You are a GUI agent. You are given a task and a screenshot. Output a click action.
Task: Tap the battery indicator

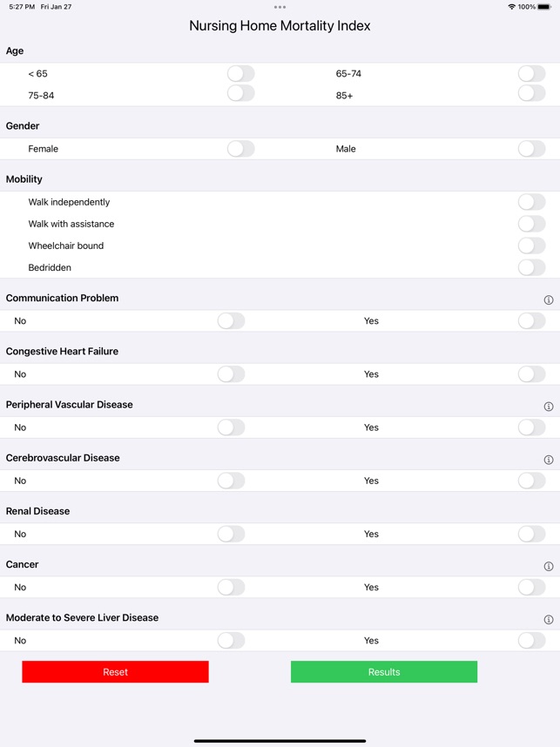coord(544,6)
